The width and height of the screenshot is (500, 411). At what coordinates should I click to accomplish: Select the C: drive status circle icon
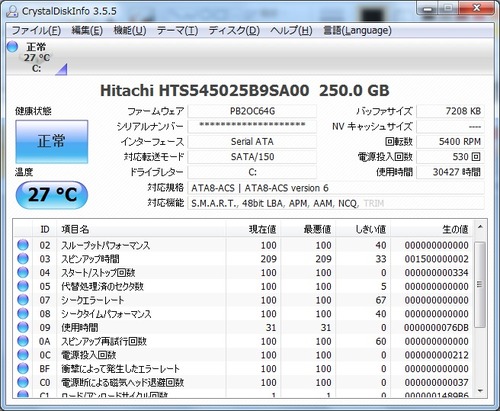(x=12, y=47)
